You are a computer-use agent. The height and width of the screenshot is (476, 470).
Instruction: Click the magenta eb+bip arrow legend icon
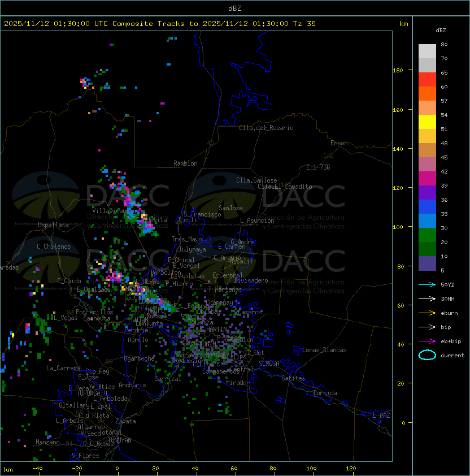tap(427, 341)
